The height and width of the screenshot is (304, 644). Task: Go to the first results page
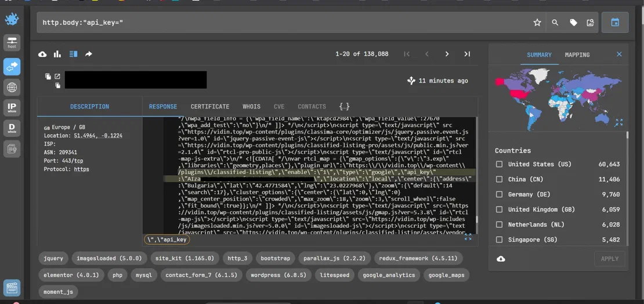[x=407, y=54]
